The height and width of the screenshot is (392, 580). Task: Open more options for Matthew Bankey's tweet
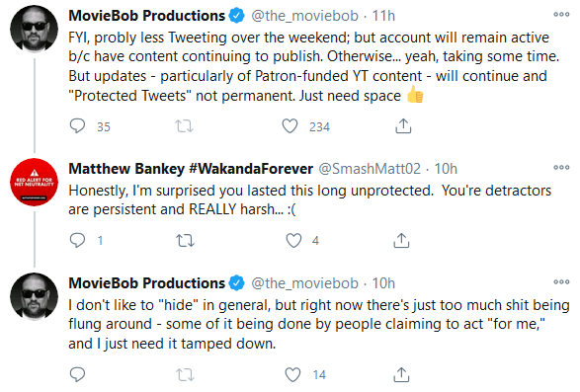pos(561,167)
